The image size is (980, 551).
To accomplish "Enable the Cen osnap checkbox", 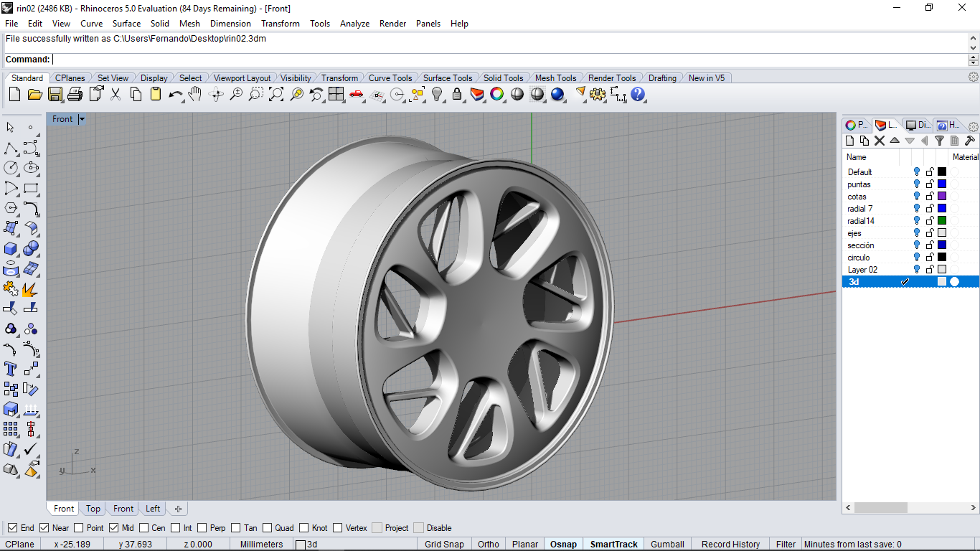I will [144, 528].
